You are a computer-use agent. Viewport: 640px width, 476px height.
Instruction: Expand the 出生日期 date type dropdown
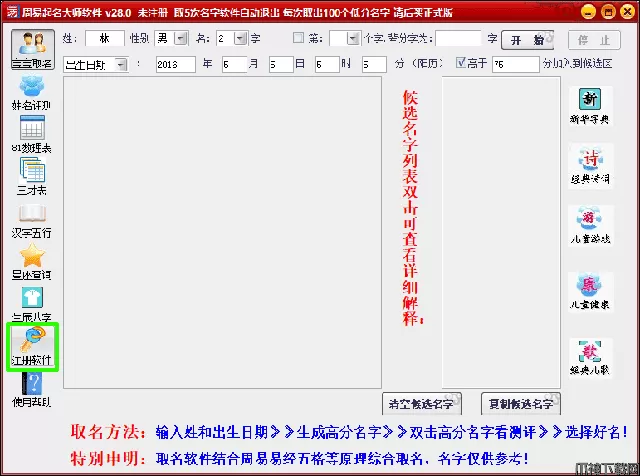[x=121, y=65]
